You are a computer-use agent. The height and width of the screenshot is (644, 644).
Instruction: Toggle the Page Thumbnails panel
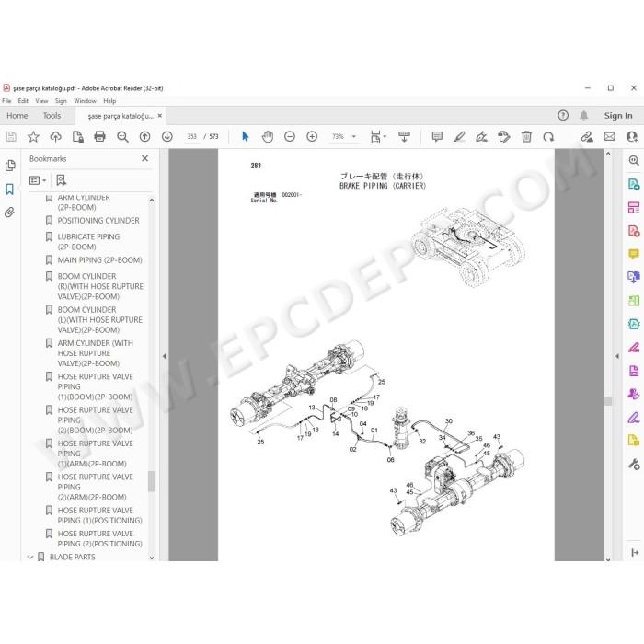click(x=10, y=166)
